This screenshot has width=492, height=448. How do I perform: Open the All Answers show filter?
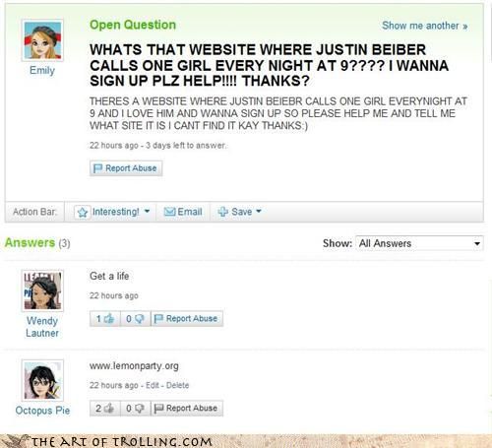[x=419, y=243]
